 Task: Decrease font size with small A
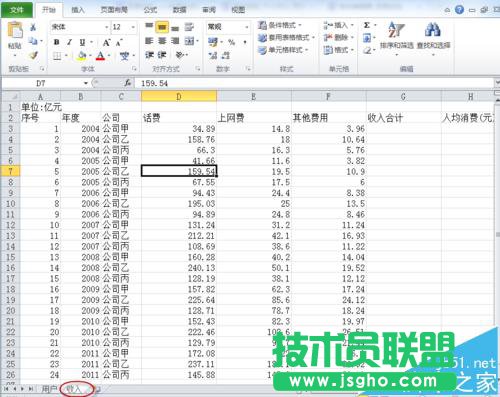(119, 42)
